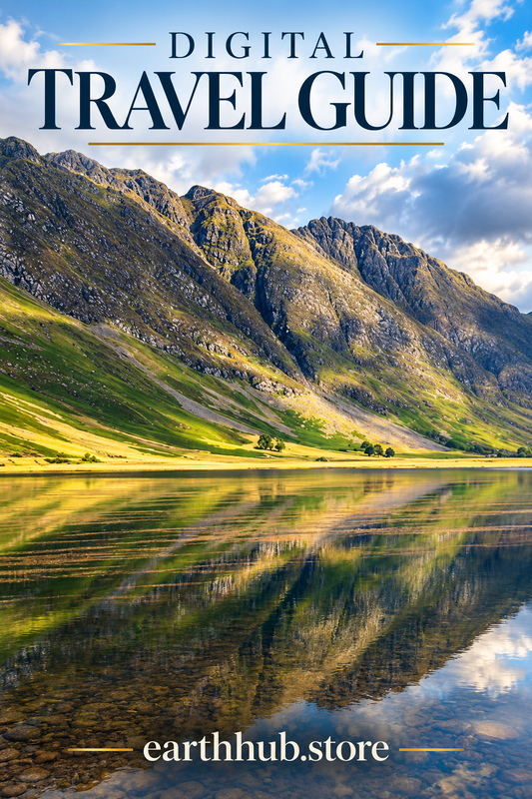The width and height of the screenshot is (532, 799).
Task: Click the word DIGITAL in the heading
Action: [266, 45]
